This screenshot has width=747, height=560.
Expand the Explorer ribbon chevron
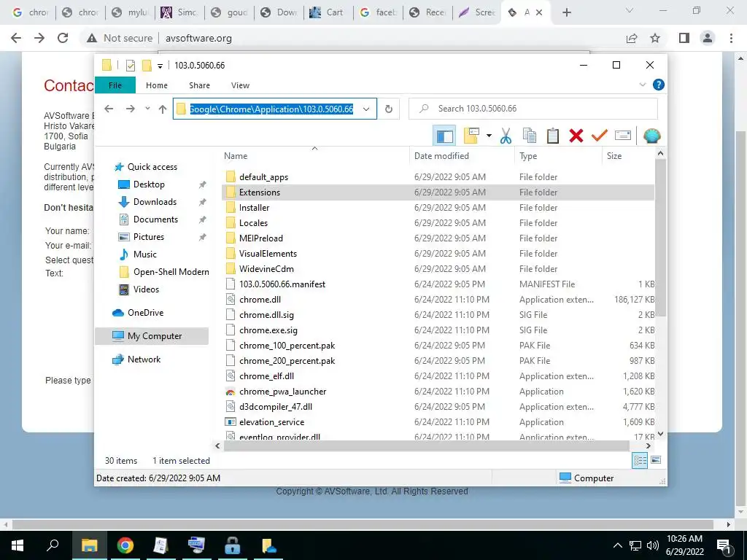coord(642,85)
